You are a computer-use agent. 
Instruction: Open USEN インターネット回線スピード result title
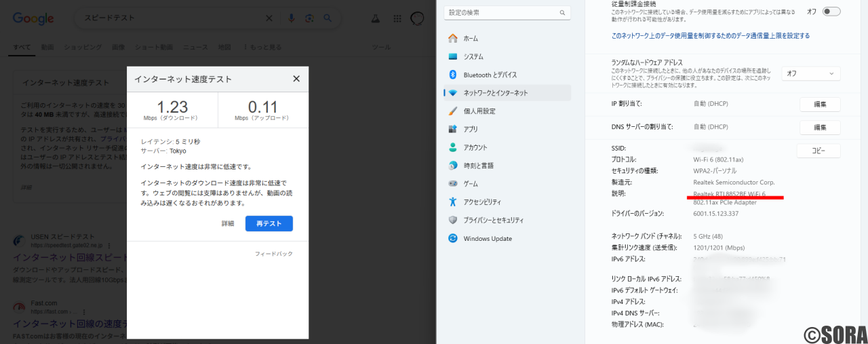pos(70,258)
